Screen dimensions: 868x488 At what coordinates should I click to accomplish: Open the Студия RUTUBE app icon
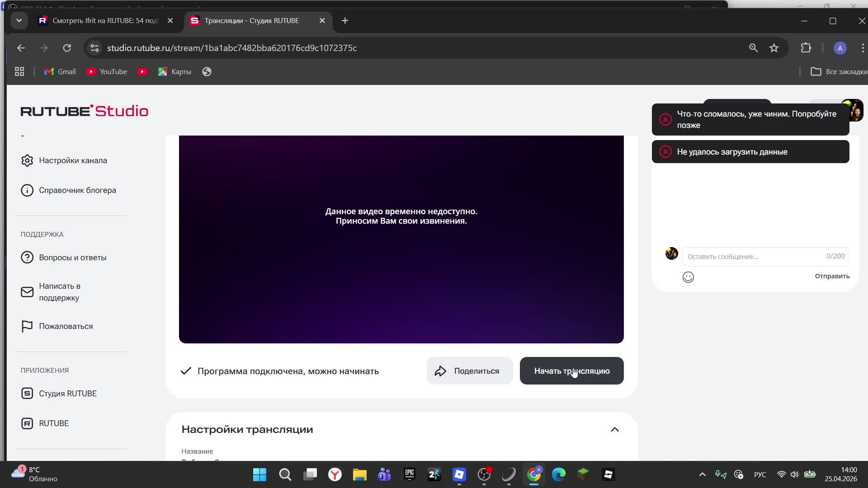(27, 393)
